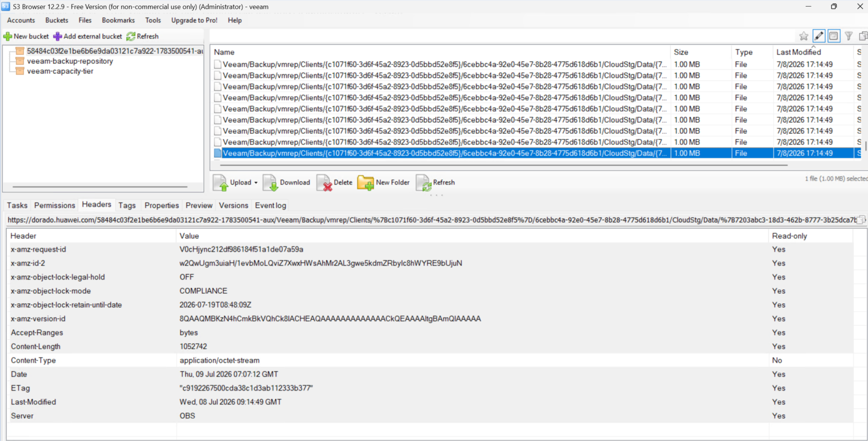
Task: Refresh the bucket list in top toolbar
Action: 143,37
